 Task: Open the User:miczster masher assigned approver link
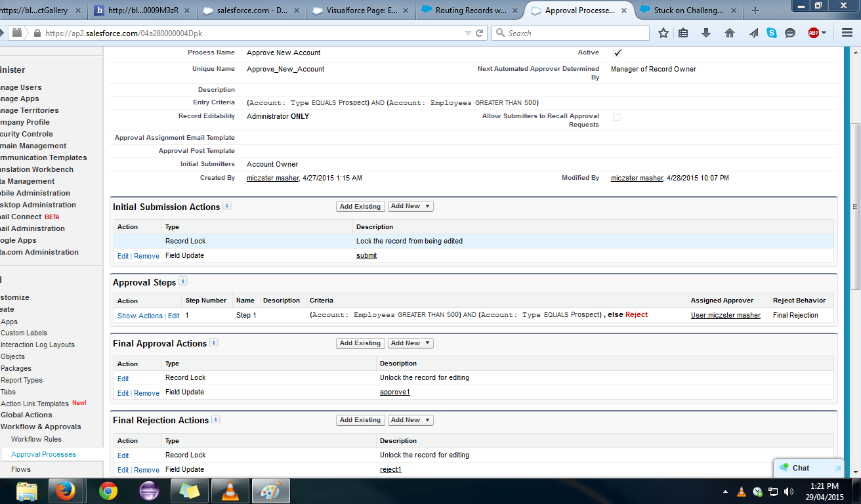pos(726,316)
